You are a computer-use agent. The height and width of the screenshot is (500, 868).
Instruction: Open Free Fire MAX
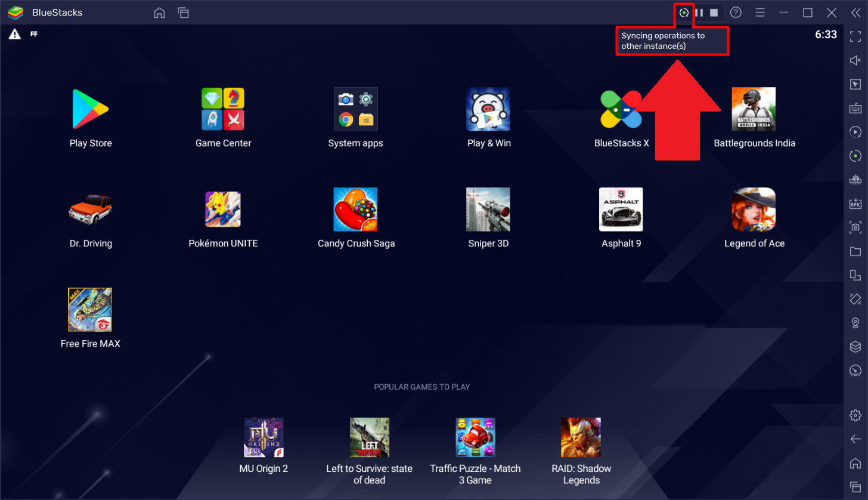[x=91, y=310]
